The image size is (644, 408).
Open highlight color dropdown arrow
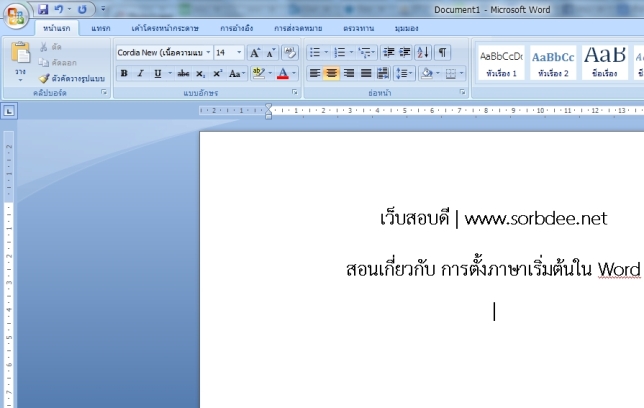click(270, 74)
